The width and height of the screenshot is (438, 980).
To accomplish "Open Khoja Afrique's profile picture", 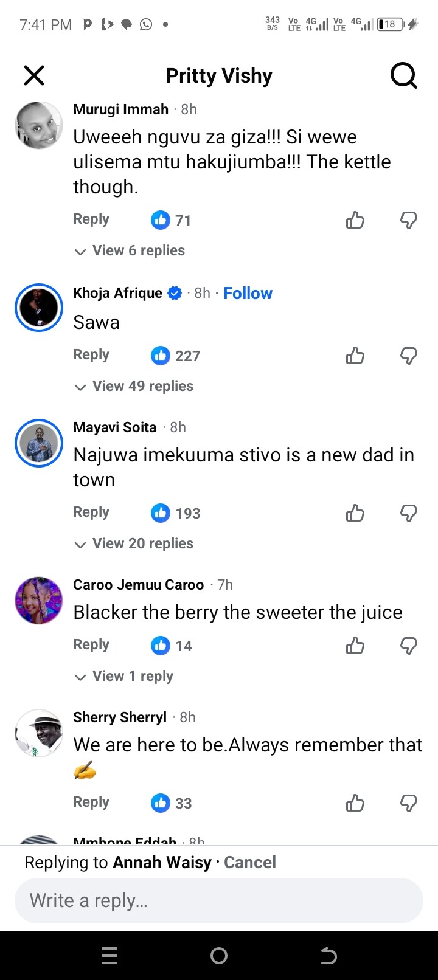I will tap(39, 308).
